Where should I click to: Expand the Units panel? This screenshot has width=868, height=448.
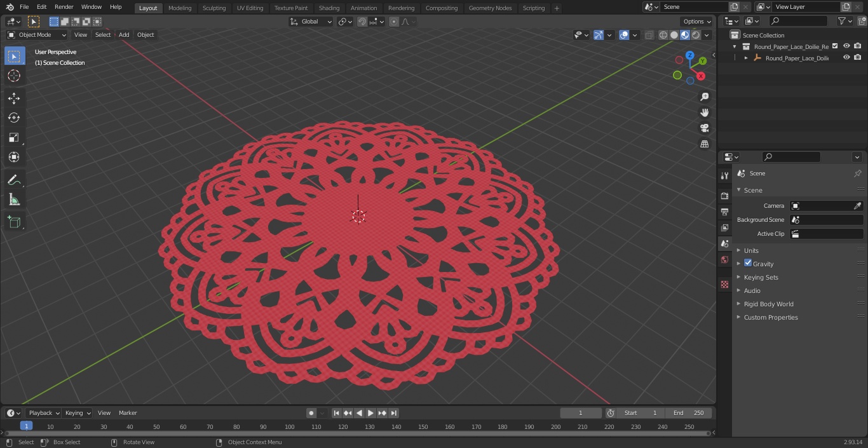coord(751,250)
